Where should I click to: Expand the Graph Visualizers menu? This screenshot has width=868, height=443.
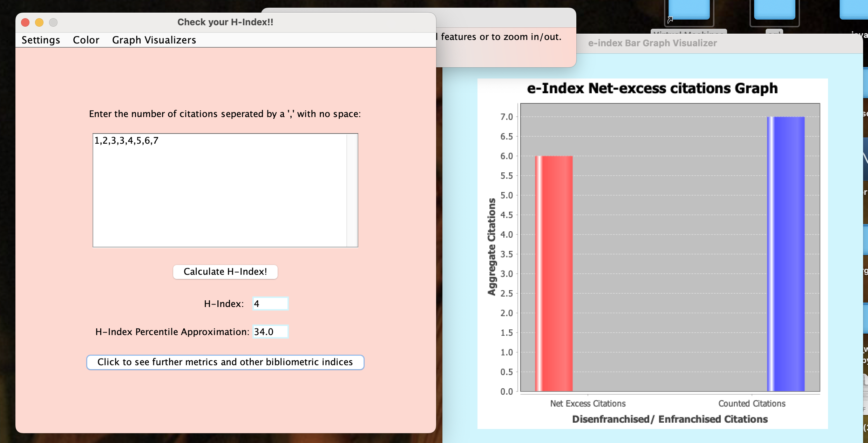point(154,40)
